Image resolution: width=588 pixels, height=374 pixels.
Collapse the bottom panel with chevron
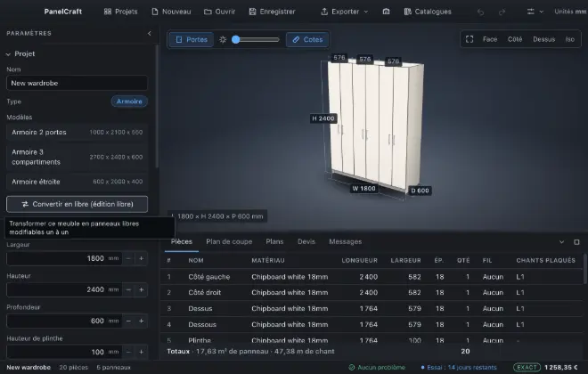point(561,242)
